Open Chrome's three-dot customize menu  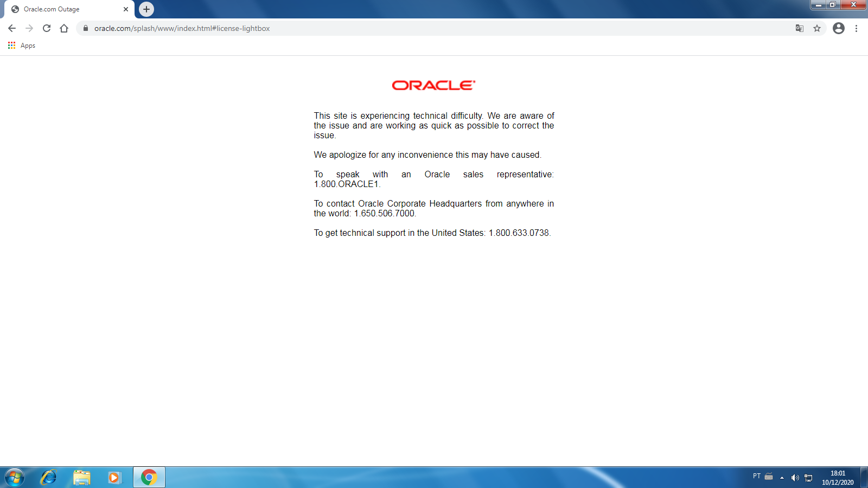(x=856, y=28)
